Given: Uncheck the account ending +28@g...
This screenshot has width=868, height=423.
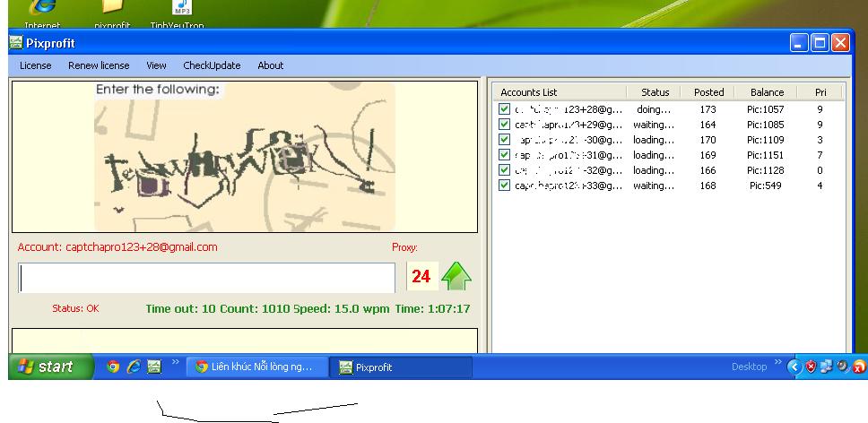Looking at the screenshot, I should [504, 109].
